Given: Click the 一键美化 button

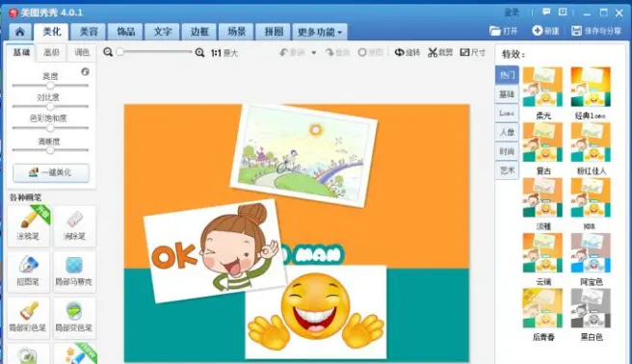Looking at the screenshot, I should [51, 172].
